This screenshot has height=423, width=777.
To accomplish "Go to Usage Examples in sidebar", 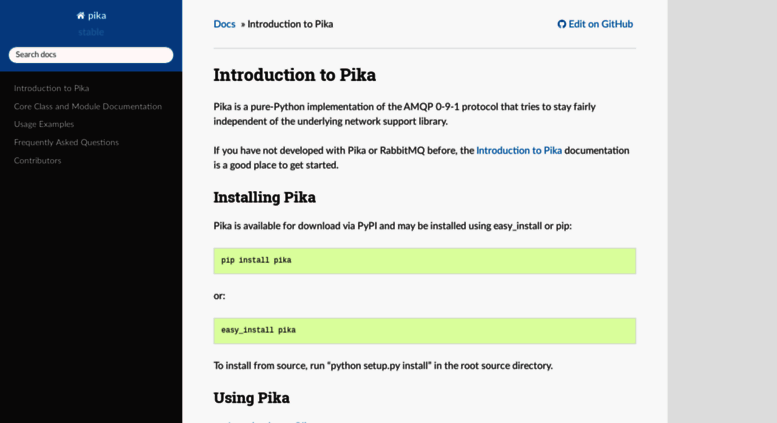I will point(44,124).
